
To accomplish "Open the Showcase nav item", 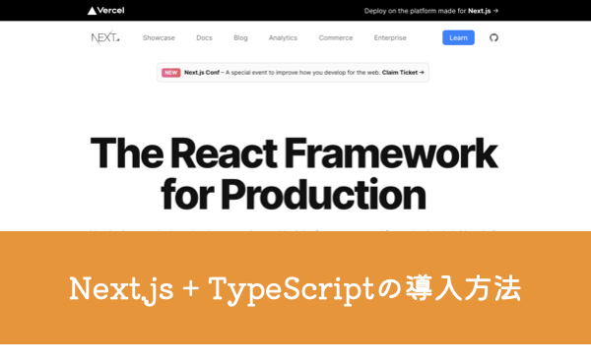I will tap(159, 37).
